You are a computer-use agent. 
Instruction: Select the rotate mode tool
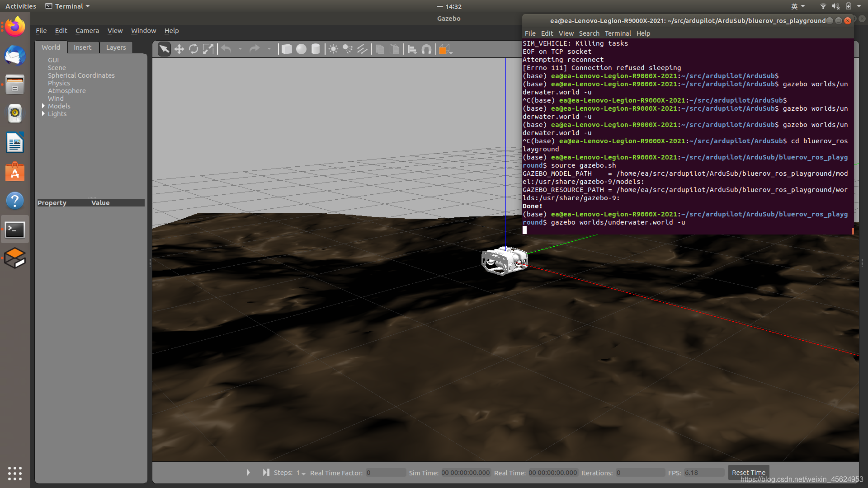[193, 49]
